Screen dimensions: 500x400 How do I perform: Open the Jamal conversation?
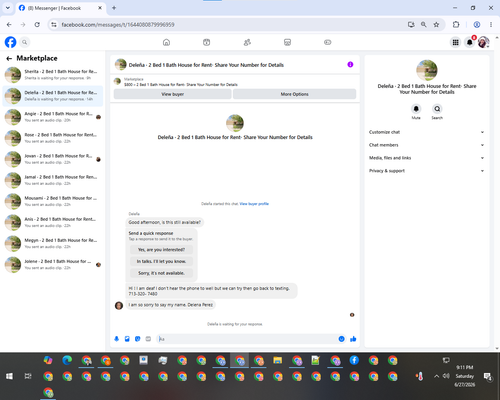click(x=53, y=180)
